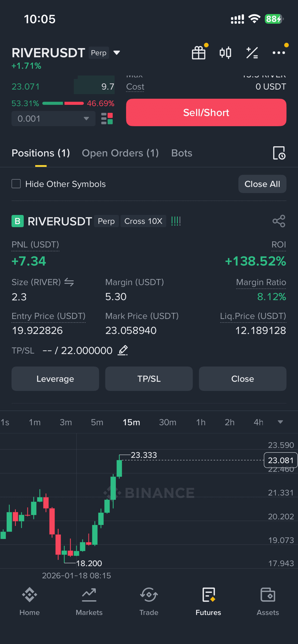Tap the Mark Price value 23.058940
Viewport: 298px width, 644px height.
click(x=131, y=331)
